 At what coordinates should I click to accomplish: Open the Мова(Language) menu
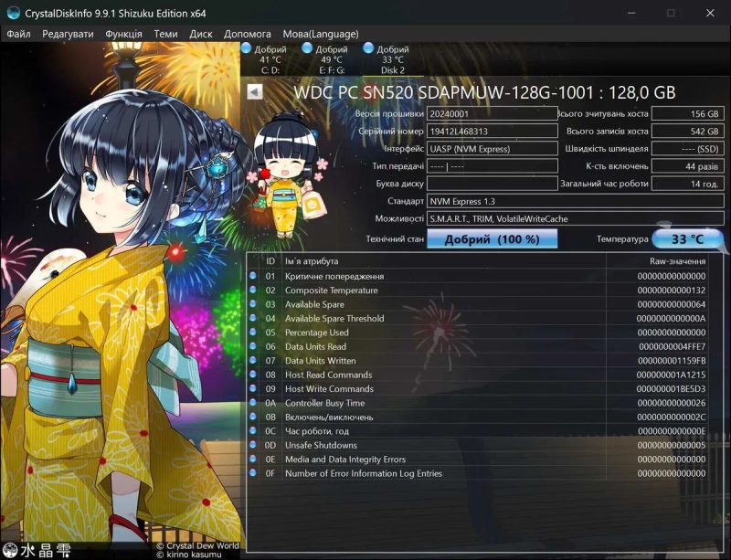[x=321, y=34]
